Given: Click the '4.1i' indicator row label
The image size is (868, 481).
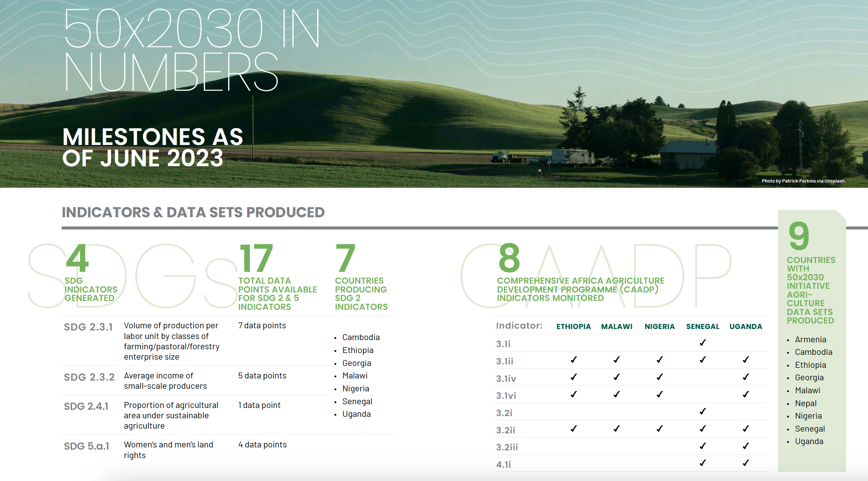Looking at the screenshot, I should pyautogui.click(x=503, y=464).
